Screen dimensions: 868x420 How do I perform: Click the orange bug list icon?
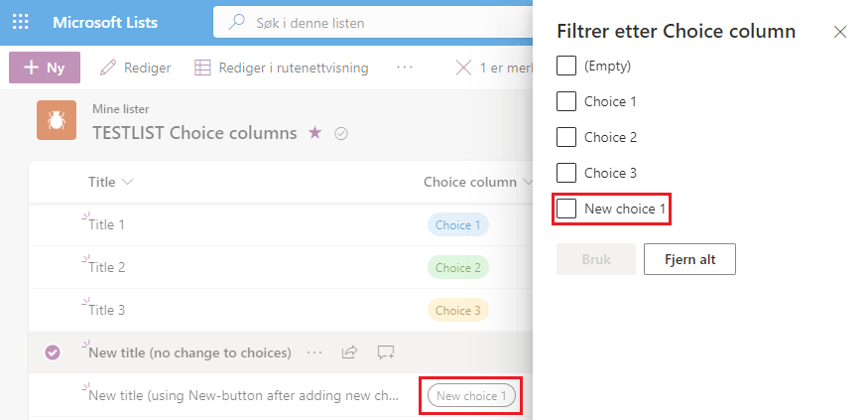pyautogui.click(x=57, y=120)
